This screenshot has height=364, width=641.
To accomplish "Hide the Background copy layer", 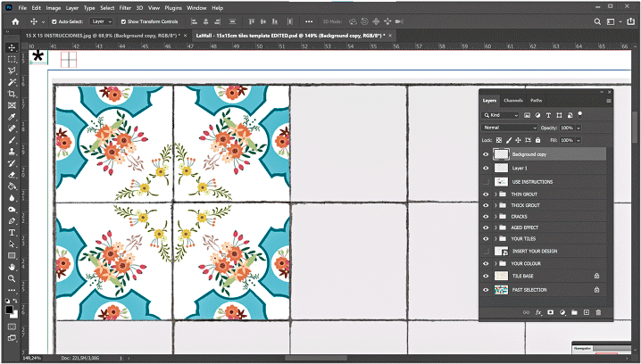I will [x=487, y=154].
